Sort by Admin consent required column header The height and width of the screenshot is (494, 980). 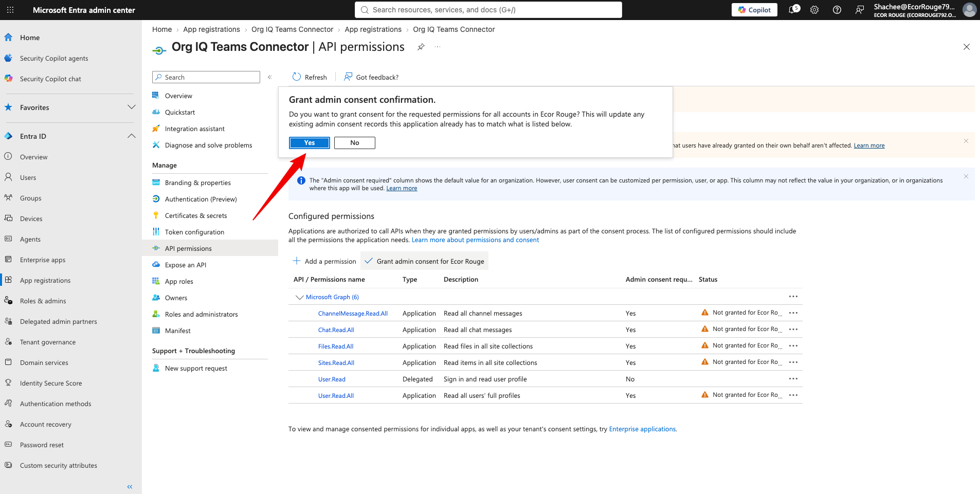coord(659,280)
